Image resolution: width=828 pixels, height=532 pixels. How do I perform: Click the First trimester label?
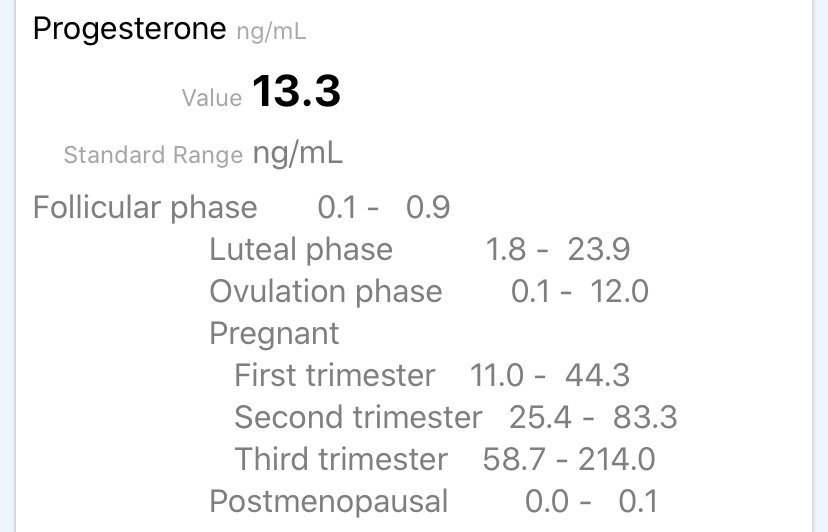pos(334,376)
